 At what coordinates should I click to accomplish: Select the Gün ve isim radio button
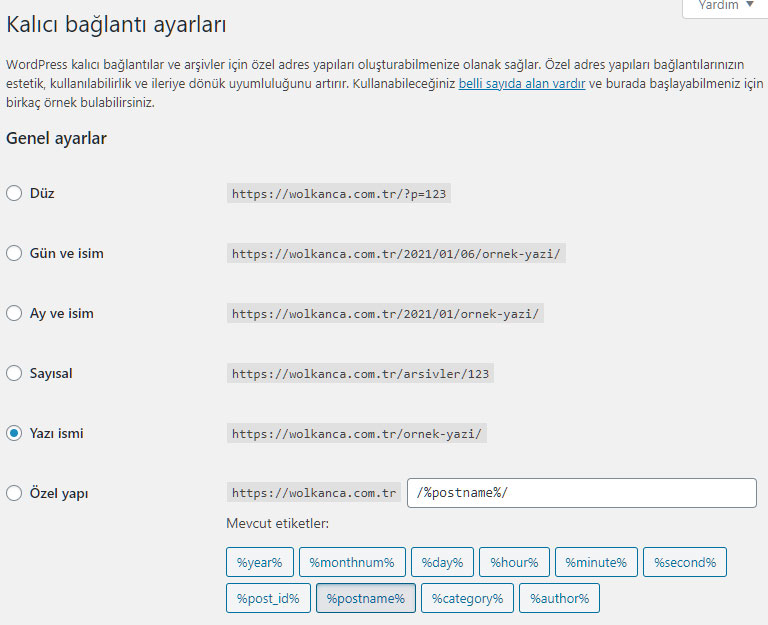pyautogui.click(x=14, y=253)
